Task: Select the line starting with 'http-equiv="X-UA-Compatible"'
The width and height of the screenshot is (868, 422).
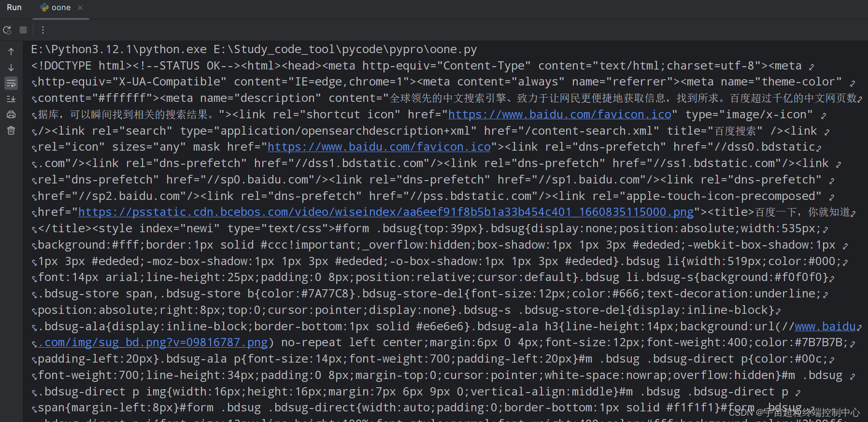Action: pos(440,82)
